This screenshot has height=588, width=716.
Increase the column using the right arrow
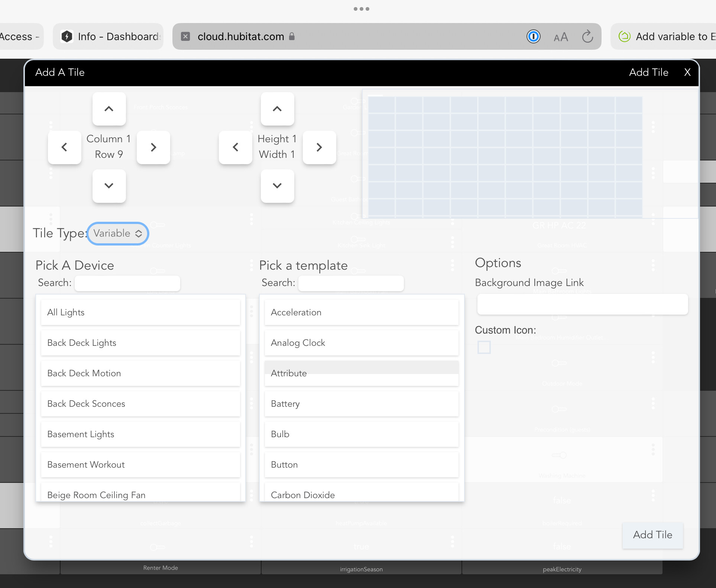coord(153,147)
